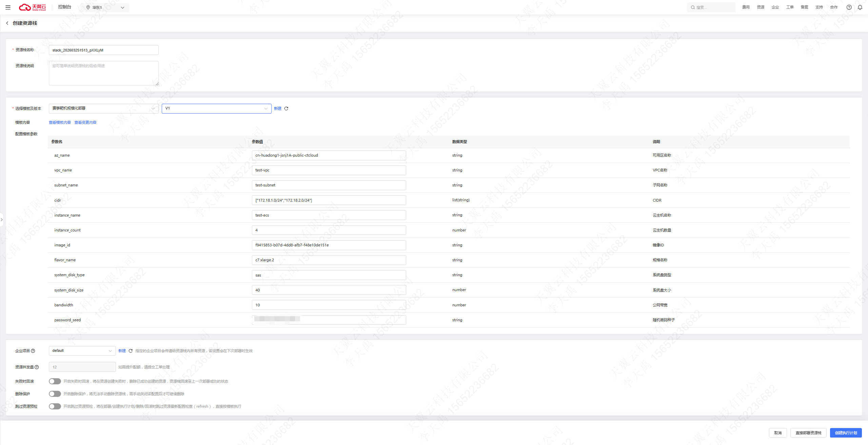Open the default enterprise project dropdown
Screen dimensions: 868x445
[82, 351]
